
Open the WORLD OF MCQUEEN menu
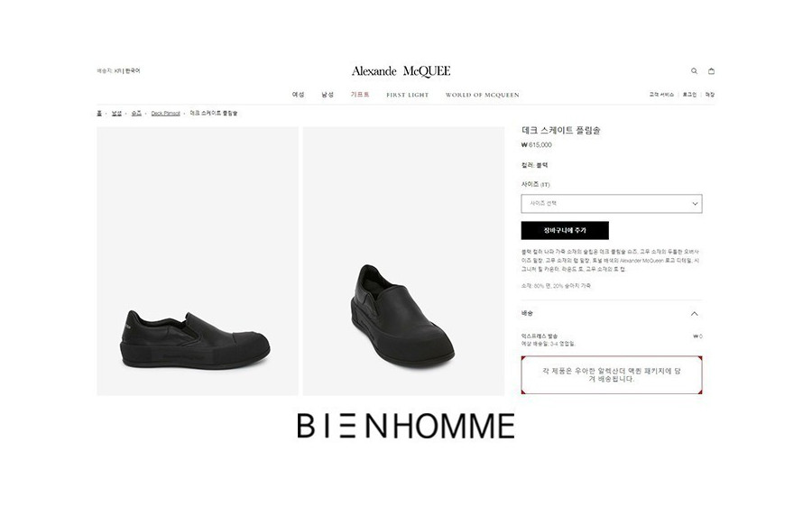coord(482,95)
